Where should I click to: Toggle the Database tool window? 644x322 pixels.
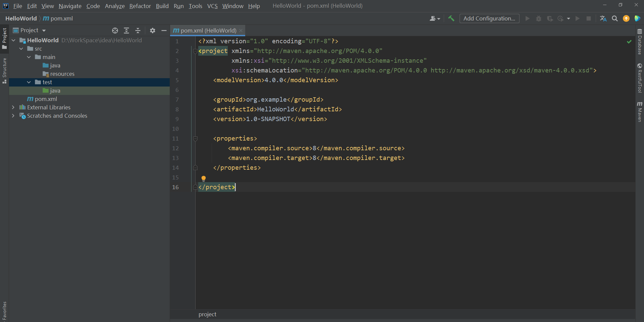[x=640, y=42]
